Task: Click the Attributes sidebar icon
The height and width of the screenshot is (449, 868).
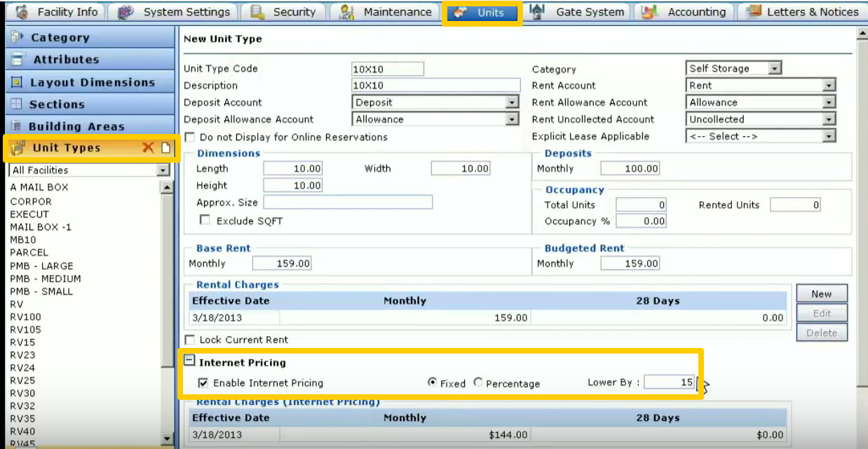Action: pyautogui.click(x=18, y=60)
